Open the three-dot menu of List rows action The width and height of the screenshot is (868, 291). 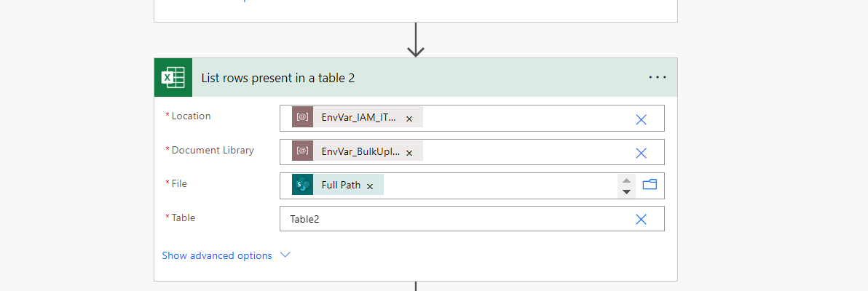(658, 77)
